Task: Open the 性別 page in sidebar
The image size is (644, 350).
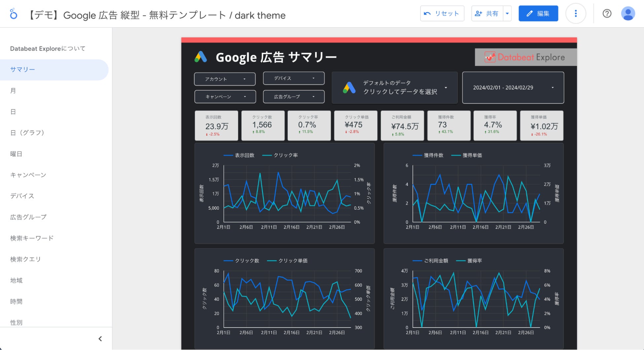Action: tap(54, 322)
